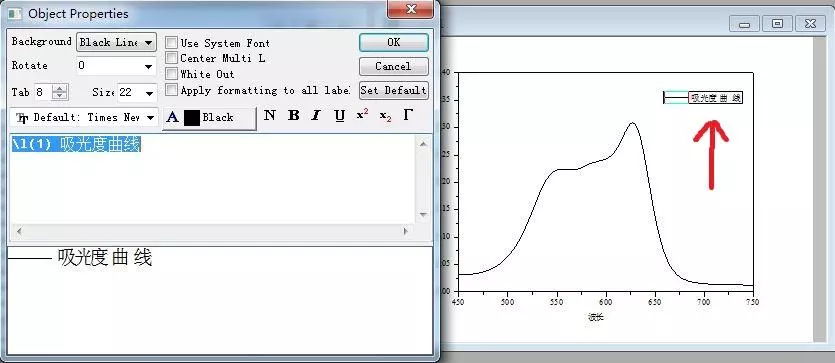The height and width of the screenshot is (363, 835).
Task: Confirm with the OK button
Action: [394, 42]
